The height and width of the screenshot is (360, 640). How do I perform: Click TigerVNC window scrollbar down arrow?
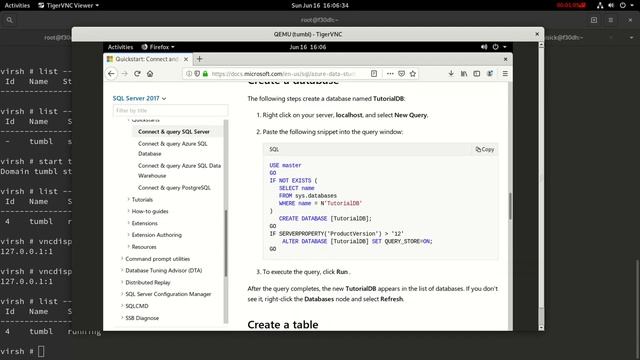click(541, 327)
